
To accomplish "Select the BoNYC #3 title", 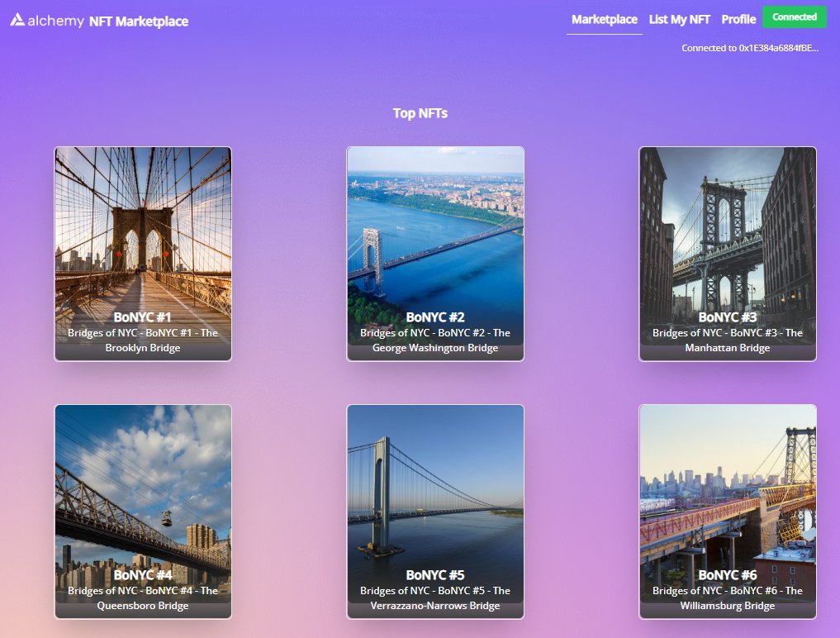I will [728, 317].
